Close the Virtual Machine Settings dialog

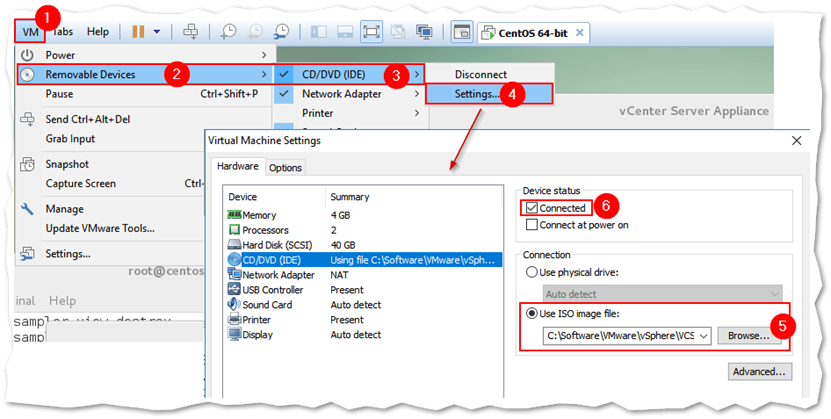(796, 141)
